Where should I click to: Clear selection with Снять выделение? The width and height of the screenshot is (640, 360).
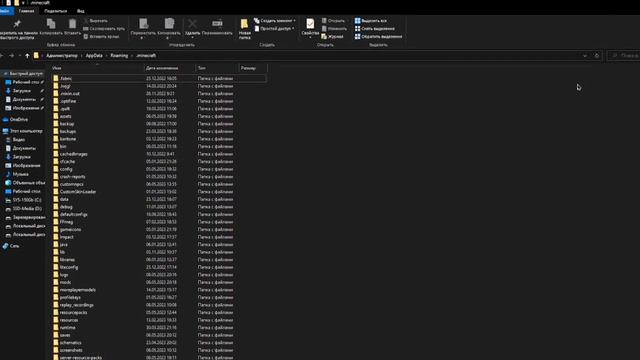click(374, 29)
